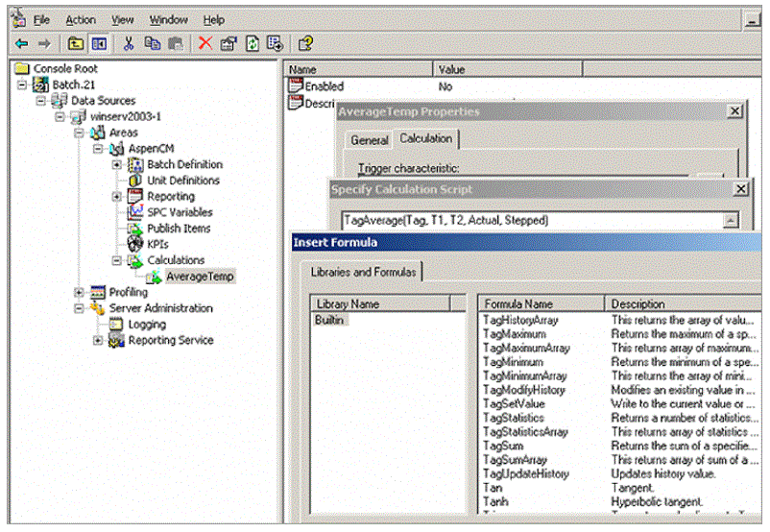Expand the Profiling tree node

pyautogui.click(x=79, y=292)
